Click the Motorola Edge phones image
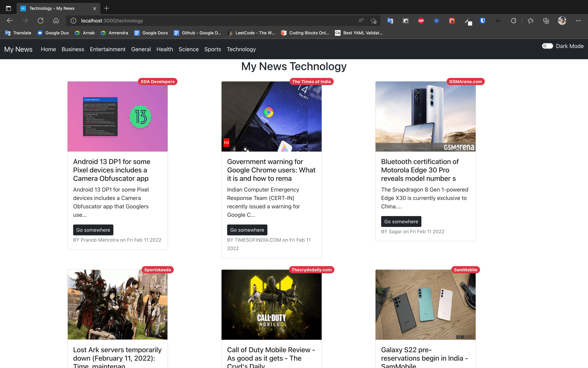The image size is (588, 368). [x=425, y=116]
